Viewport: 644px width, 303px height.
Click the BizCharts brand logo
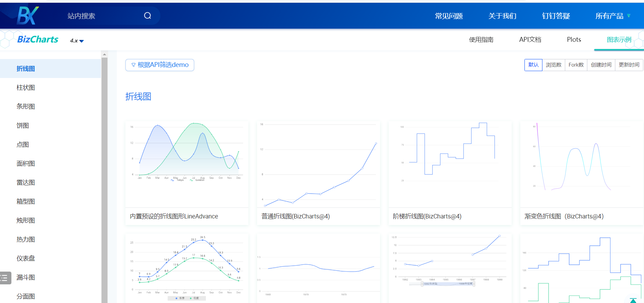(38, 40)
